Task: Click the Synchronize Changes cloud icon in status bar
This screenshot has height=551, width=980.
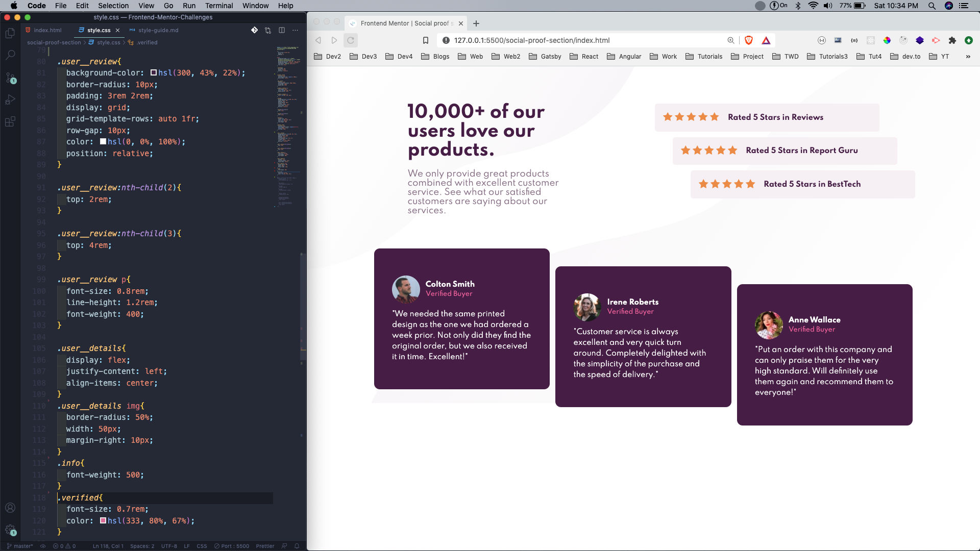Action: 43,546
